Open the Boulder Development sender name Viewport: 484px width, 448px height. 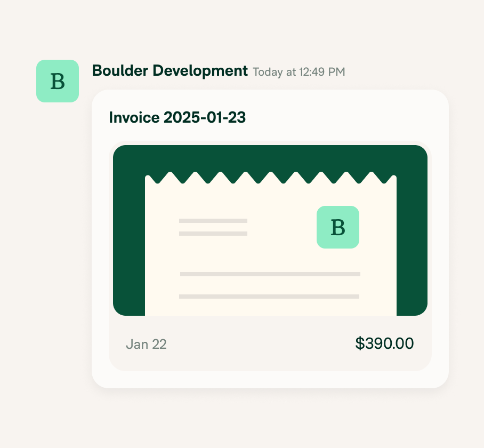click(x=170, y=71)
